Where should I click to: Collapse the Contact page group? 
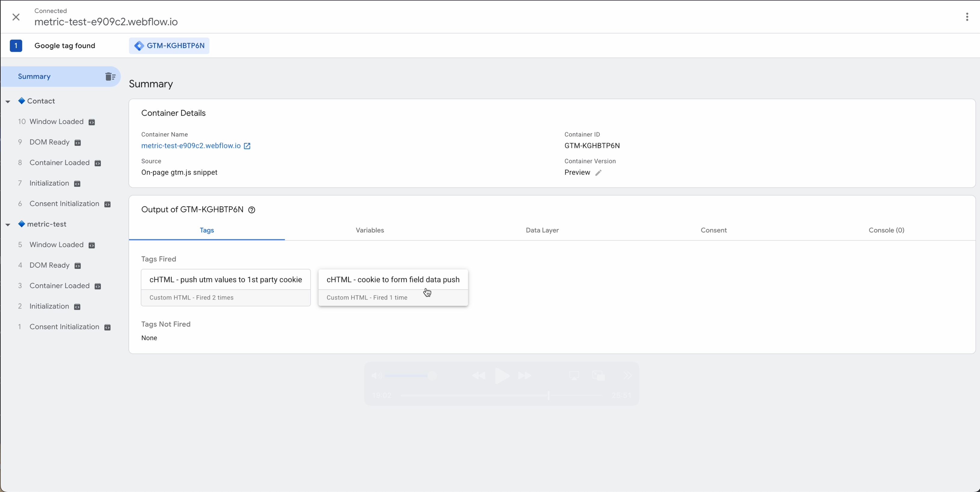(x=8, y=102)
